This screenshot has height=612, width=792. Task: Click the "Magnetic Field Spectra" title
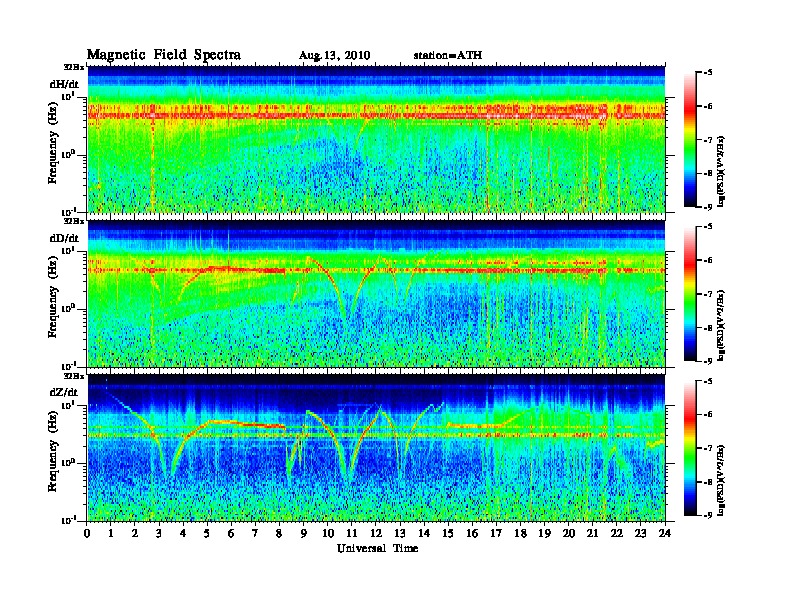[x=164, y=55]
